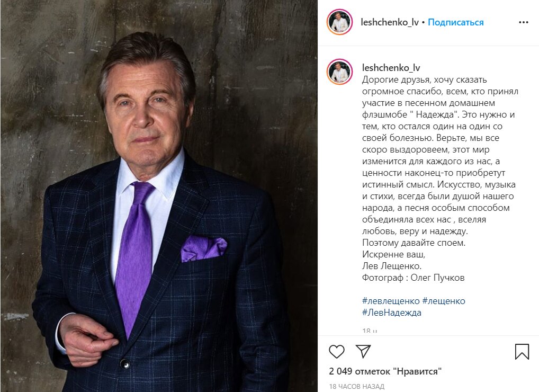Open leshchenko_lv username above caption text
Screen dimensions: 539x392
[x=391, y=68]
